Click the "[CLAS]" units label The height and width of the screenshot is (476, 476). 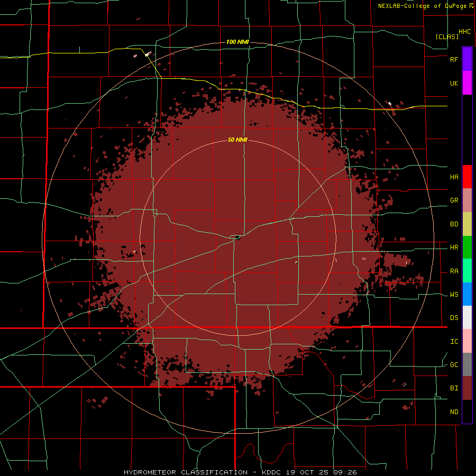click(447, 36)
